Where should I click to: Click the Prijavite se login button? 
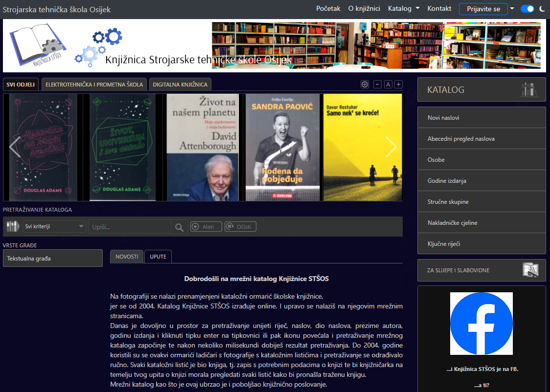point(483,9)
